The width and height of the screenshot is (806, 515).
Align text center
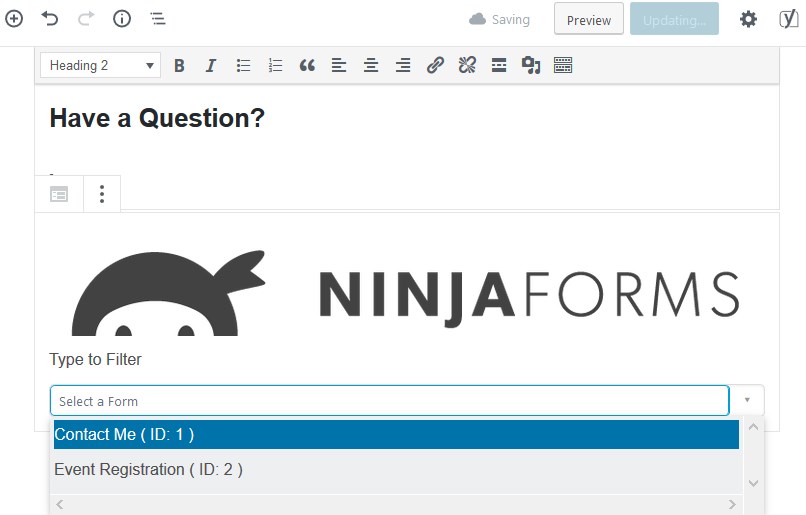pyautogui.click(x=371, y=65)
